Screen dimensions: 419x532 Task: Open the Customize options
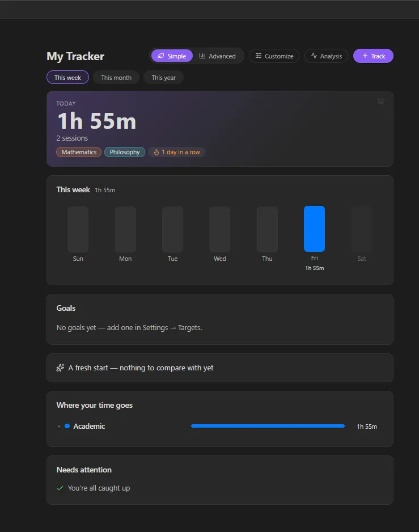coord(274,56)
